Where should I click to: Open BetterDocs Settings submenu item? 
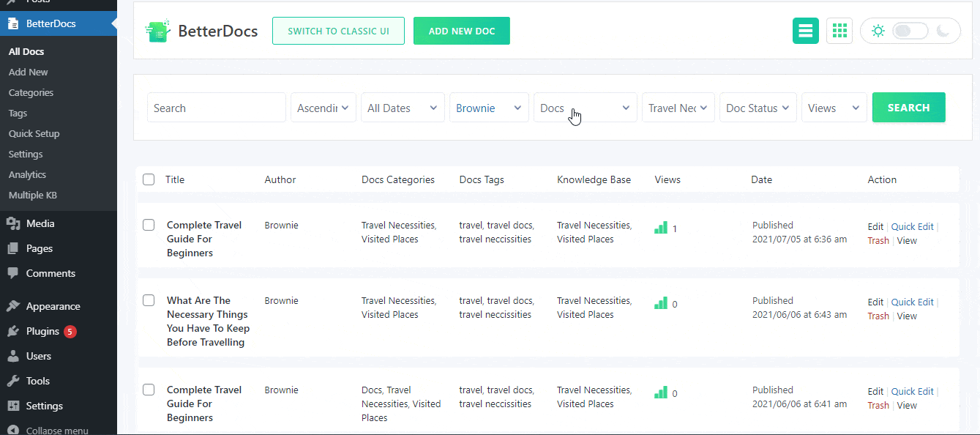[x=26, y=154]
